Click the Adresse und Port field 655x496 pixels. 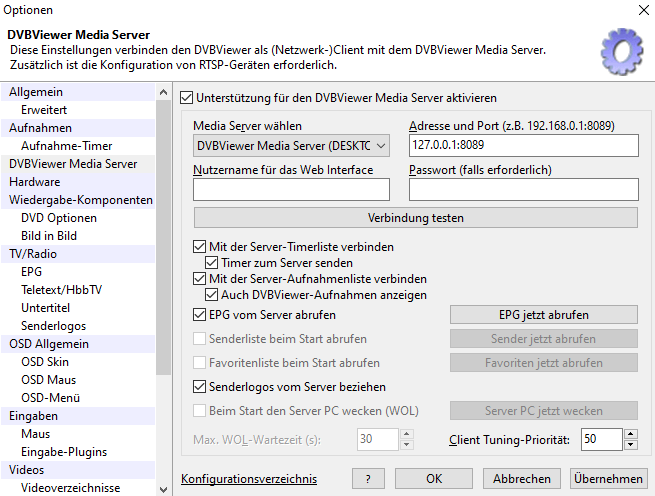pos(523,146)
